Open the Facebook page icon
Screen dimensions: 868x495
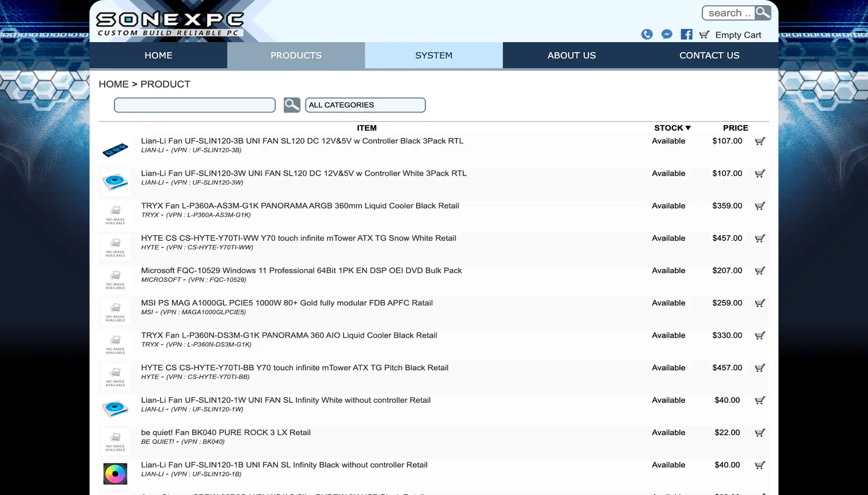[x=686, y=35]
